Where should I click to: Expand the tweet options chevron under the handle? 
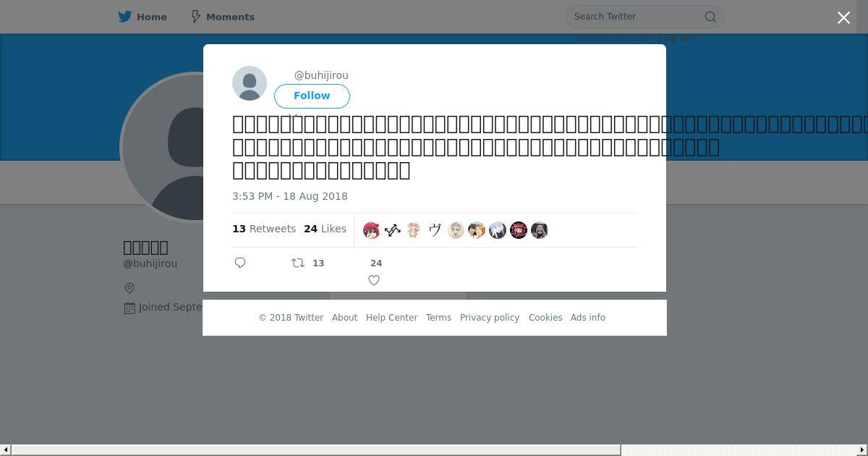click(293, 115)
